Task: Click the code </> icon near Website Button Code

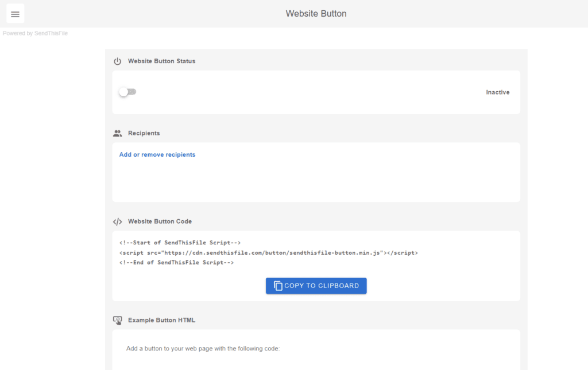Action: pyautogui.click(x=118, y=221)
